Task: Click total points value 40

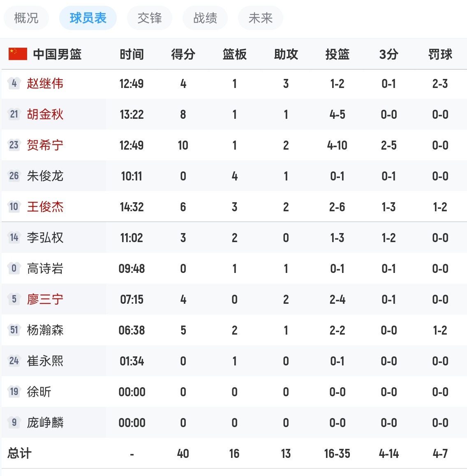Action: point(183,453)
